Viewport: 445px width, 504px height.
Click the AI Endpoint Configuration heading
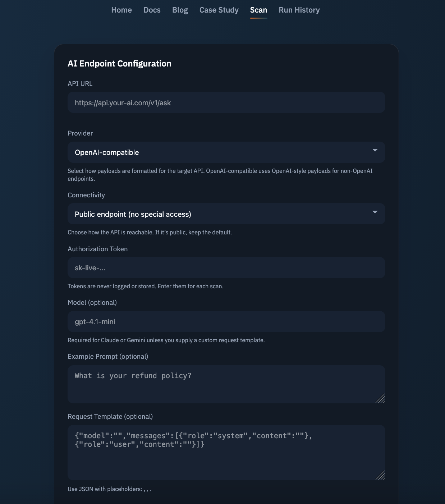pos(119,64)
